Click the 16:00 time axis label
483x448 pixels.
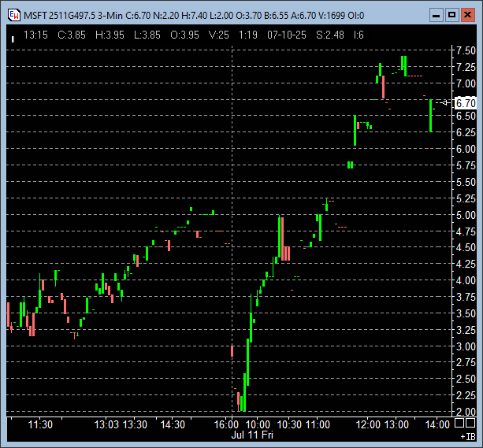(226, 424)
